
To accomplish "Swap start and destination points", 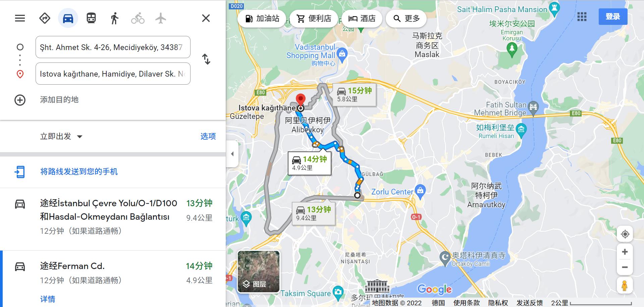I will point(206,59).
